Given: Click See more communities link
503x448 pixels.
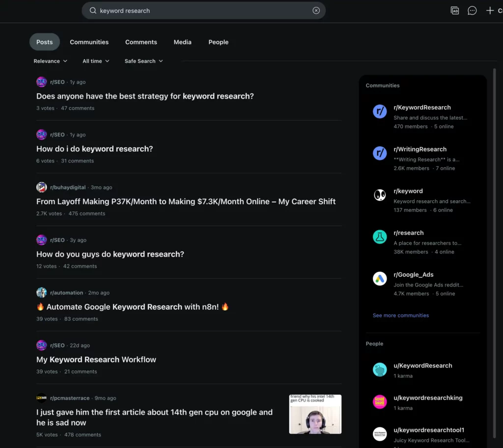Looking at the screenshot, I should point(400,316).
